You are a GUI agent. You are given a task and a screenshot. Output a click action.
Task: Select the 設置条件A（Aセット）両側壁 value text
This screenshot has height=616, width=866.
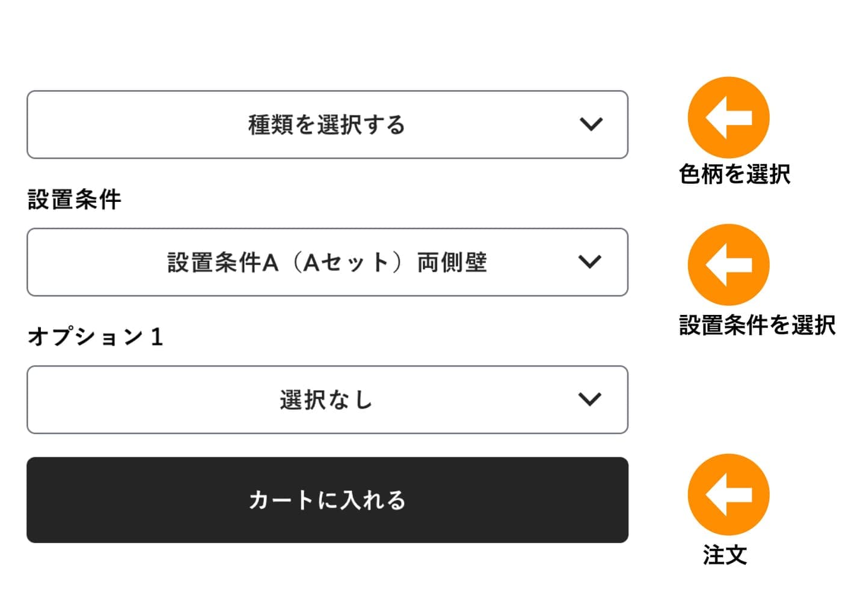coord(327,263)
